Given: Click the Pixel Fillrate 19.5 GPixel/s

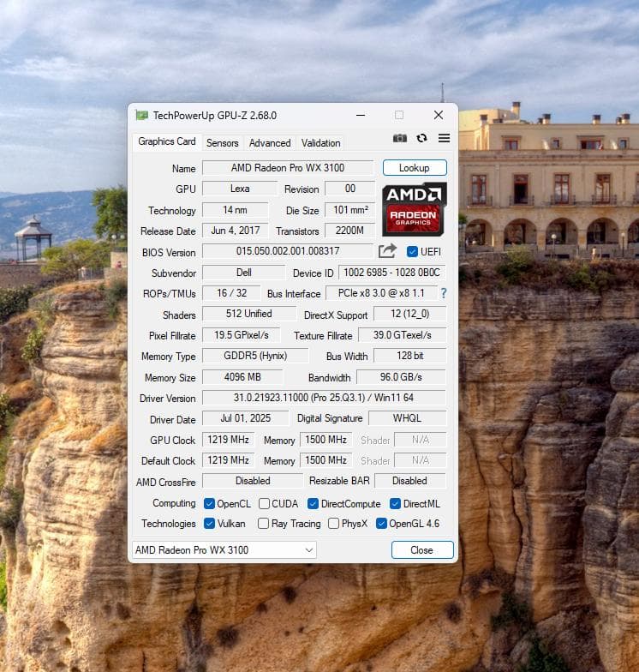Looking at the screenshot, I should [x=242, y=334].
